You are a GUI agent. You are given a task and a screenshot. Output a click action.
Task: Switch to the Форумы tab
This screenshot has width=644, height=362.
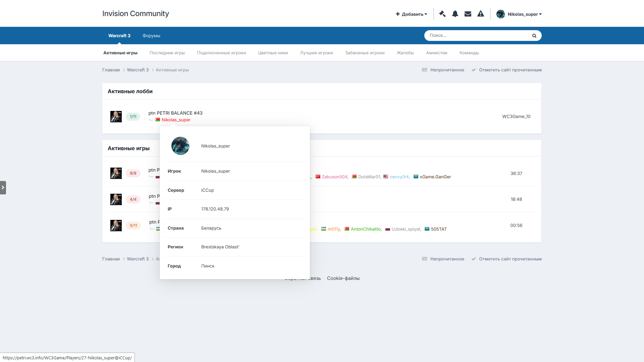pyautogui.click(x=151, y=36)
